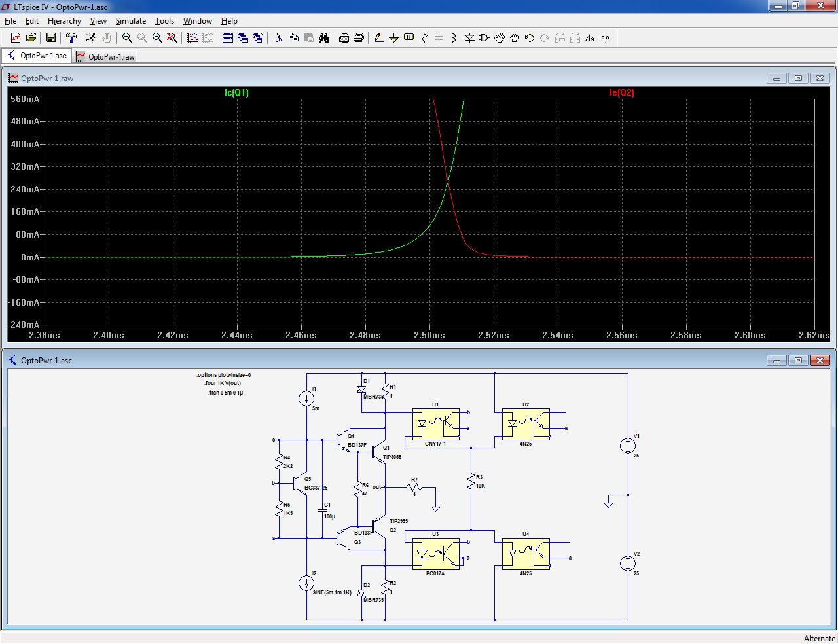This screenshot has height=644, width=838.
Task: Open the Component gate-shaped icon
Action: (x=484, y=38)
